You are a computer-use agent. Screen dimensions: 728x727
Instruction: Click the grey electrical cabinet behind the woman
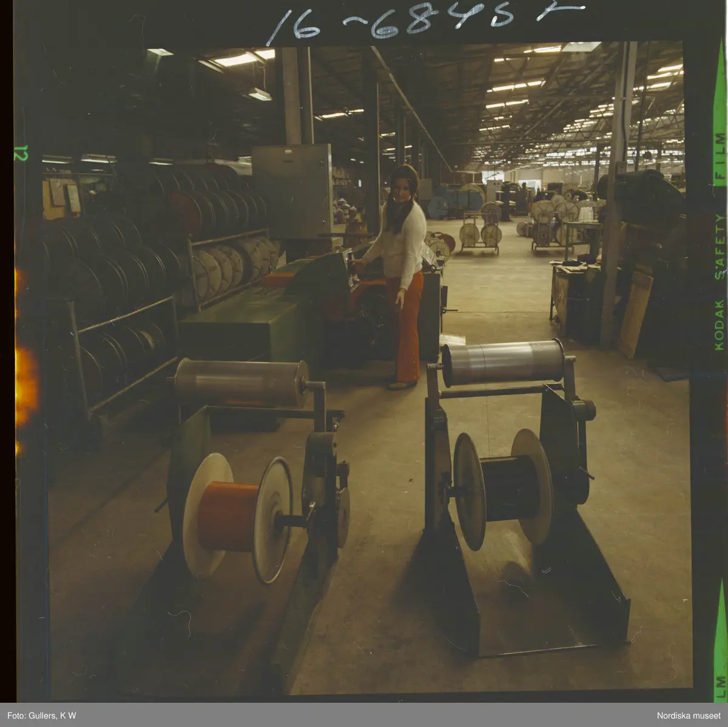coord(292,191)
